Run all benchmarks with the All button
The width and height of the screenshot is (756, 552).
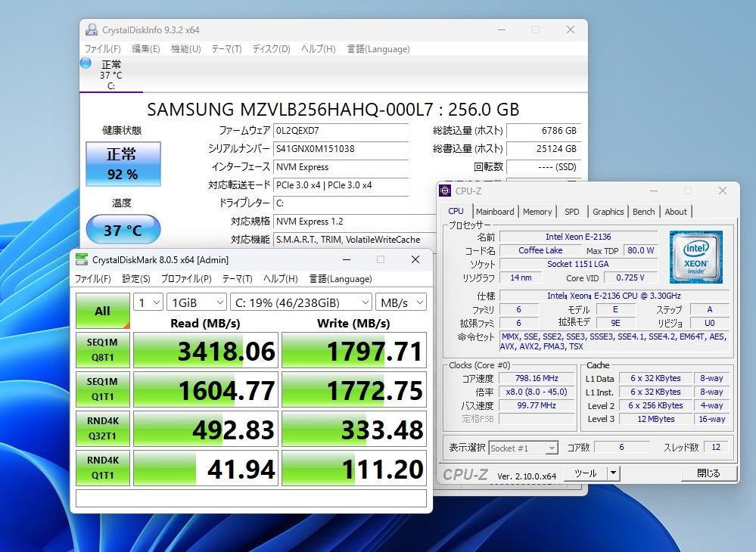(x=103, y=311)
